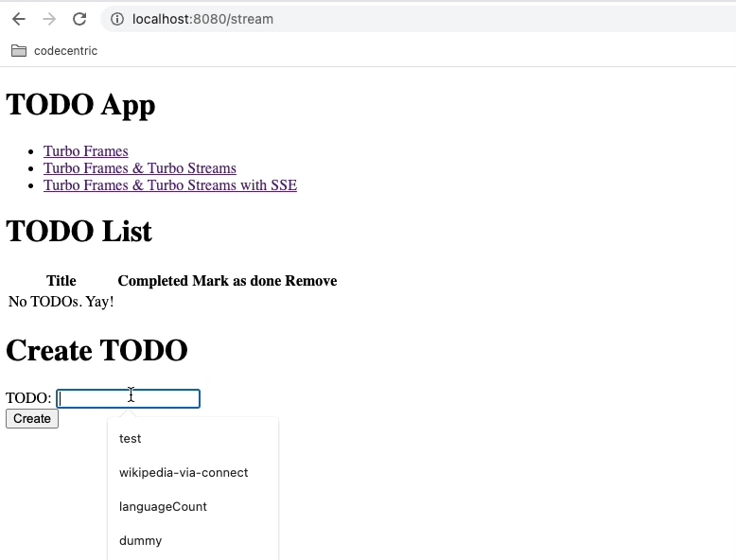Go back using the browser back arrow
The width and height of the screenshot is (736, 560).
point(19,19)
